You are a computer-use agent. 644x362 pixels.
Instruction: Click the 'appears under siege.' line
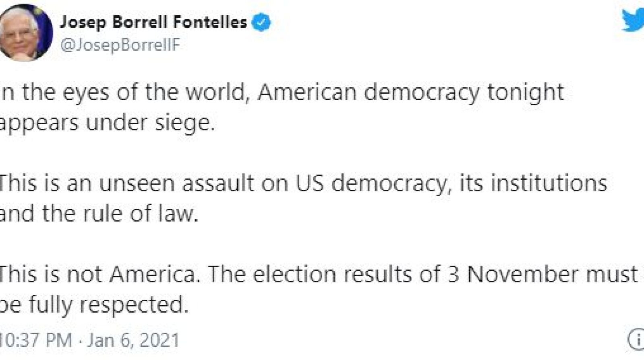[107, 123]
